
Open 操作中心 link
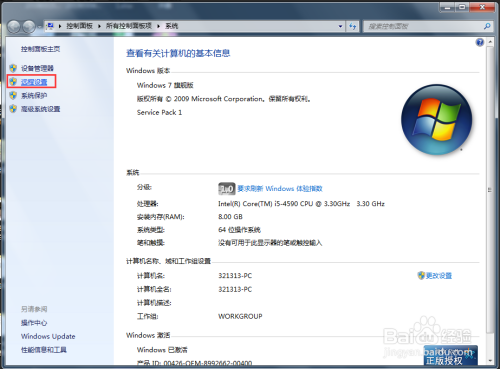tap(34, 323)
